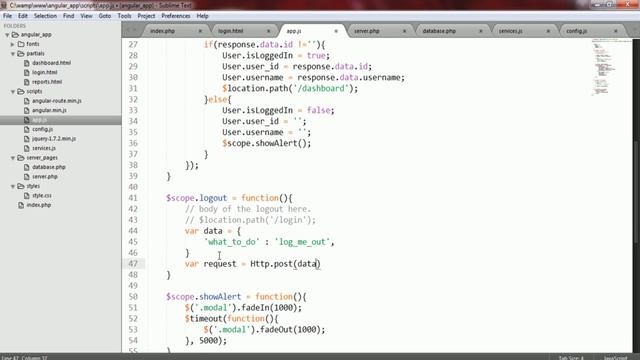
Task: Collapse the angular_app root folder arrow
Action: [x=7, y=35]
